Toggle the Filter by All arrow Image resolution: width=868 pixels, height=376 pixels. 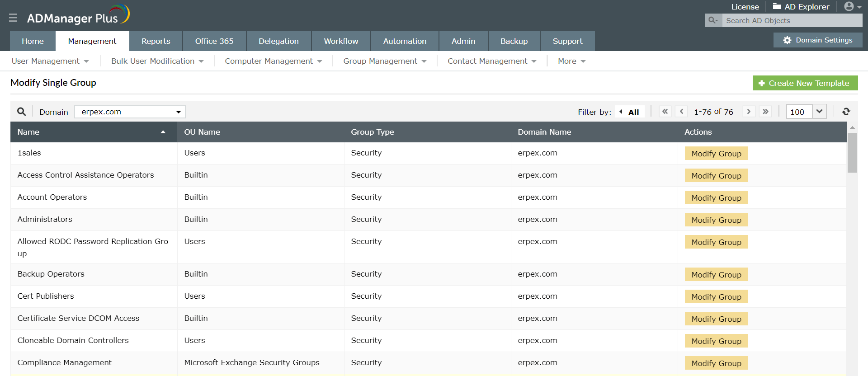click(621, 112)
